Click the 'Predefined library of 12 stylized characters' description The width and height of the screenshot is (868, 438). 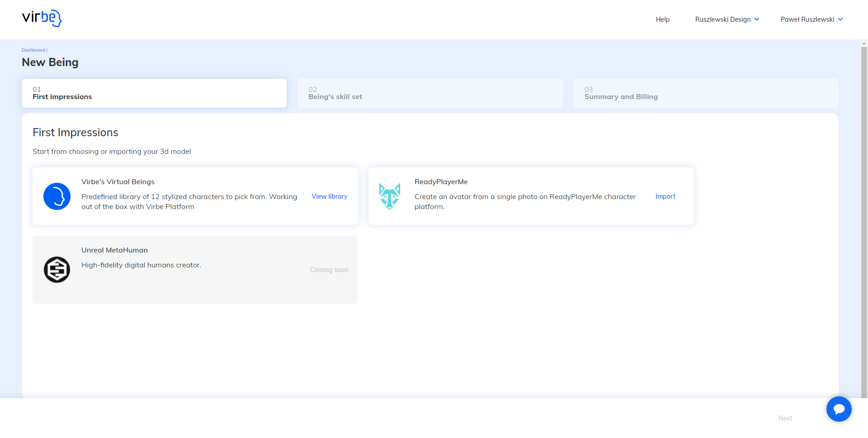(189, 202)
